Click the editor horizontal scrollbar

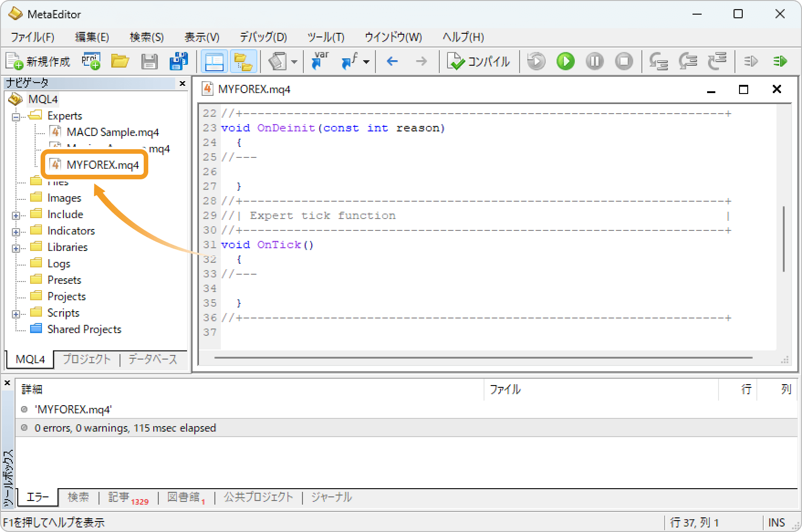[x=483, y=358]
